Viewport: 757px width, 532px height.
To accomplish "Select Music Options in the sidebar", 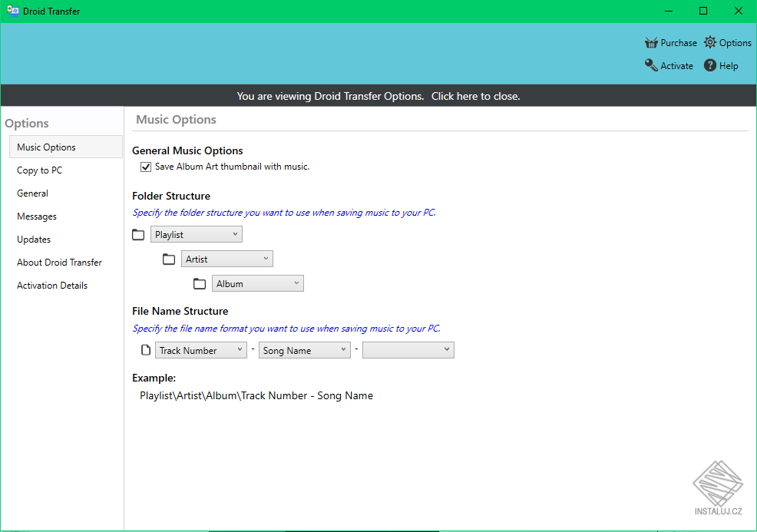I will point(66,147).
